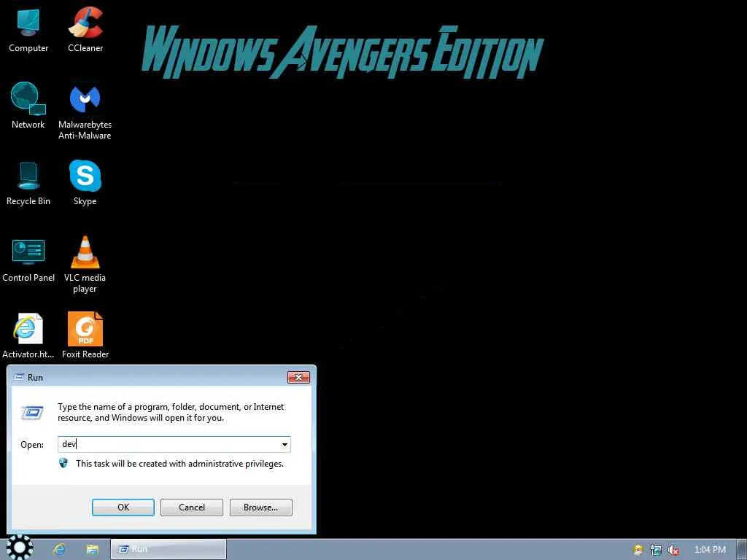747x560 pixels.
Task: Select the Run taskbar button
Action: pos(169,549)
